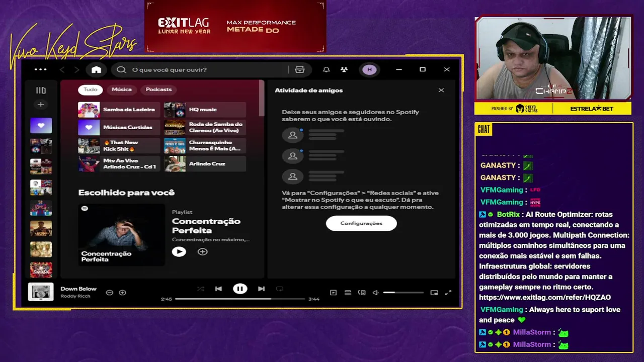This screenshot has height=362, width=644.
Task: Open Connect to a device
Action: [x=362, y=293]
